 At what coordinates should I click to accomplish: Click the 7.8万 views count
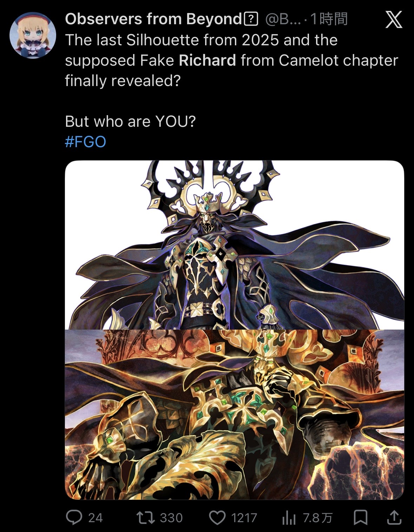click(x=317, y=518)
